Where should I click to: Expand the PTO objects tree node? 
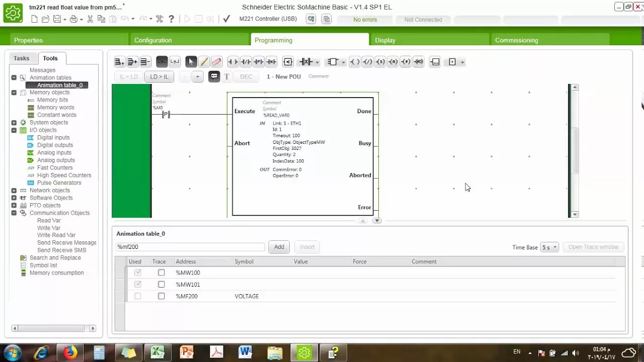coord(14,206)
